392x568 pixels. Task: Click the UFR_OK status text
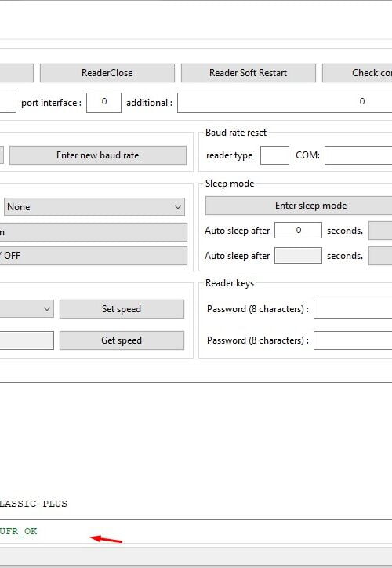[x=19, y=531]
